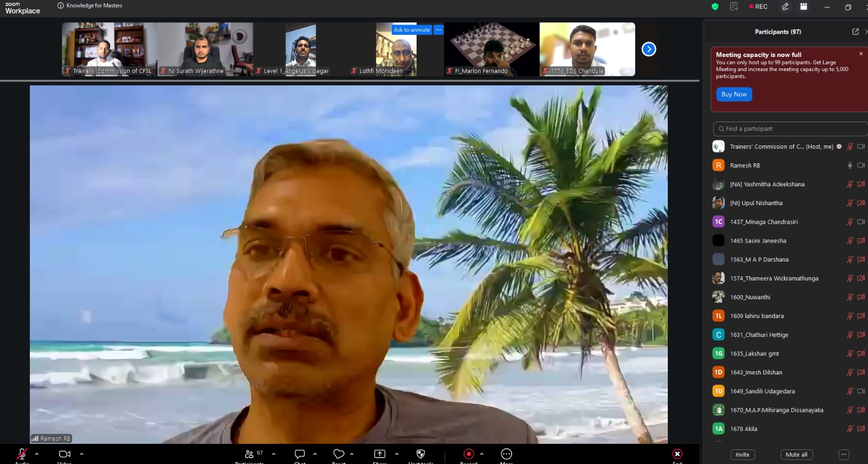Toggle the Record button
Viewport: 868px width, 464px height.
pos(469,454)
